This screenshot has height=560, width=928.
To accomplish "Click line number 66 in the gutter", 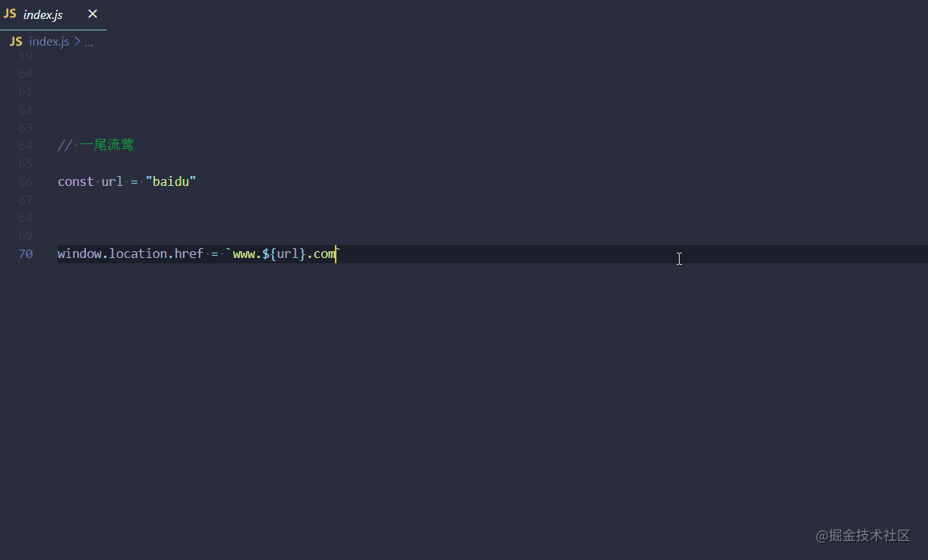I will click(x=25, y=181).
